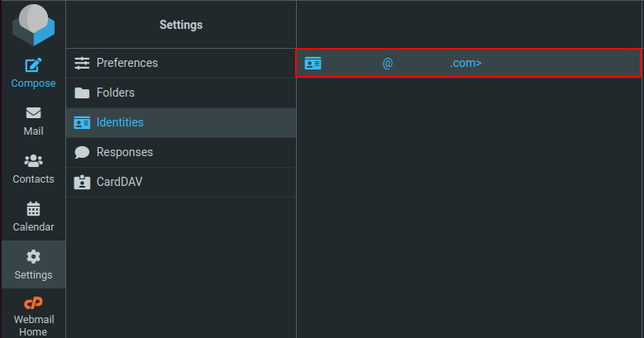Click the CardDAV badge icon
The width and height of the screenshot is (644, 338).
82,182
